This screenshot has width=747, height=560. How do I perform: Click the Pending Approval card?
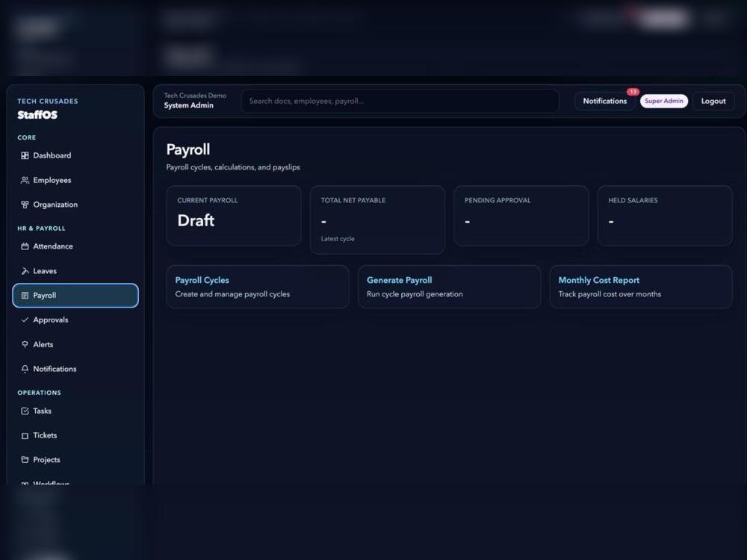click(521, 216)
